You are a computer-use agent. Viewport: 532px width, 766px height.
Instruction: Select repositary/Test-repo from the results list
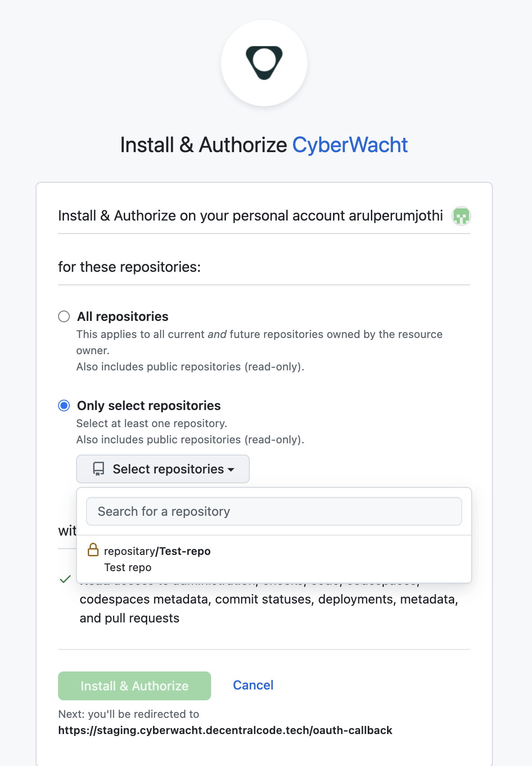[x=157, y=551]
